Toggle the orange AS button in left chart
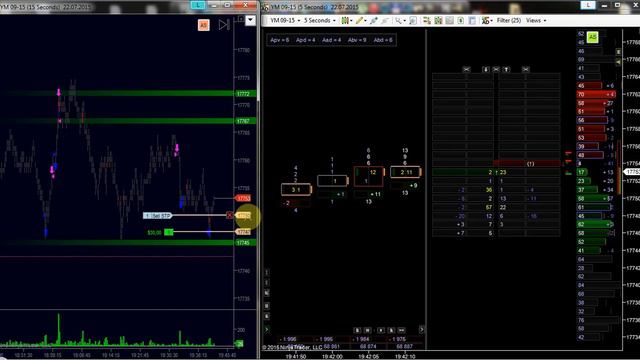Image resolution: width=640 pixels, height=360 pixels. click(203, 25)
